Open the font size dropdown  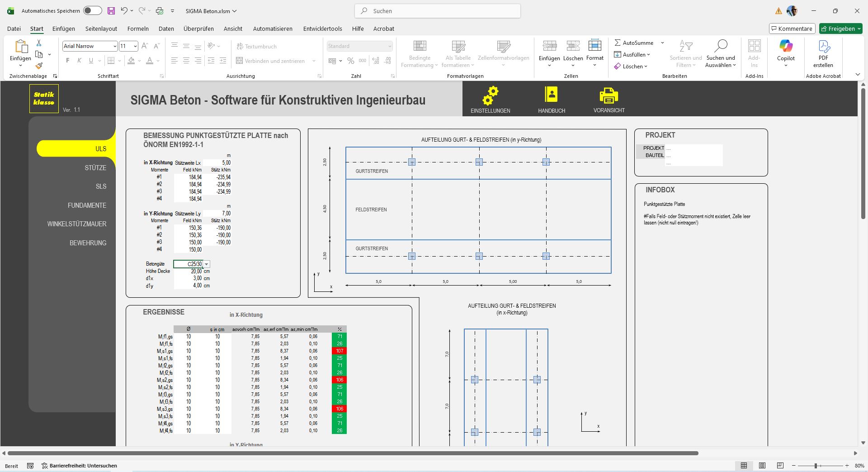tap(135, 46)
